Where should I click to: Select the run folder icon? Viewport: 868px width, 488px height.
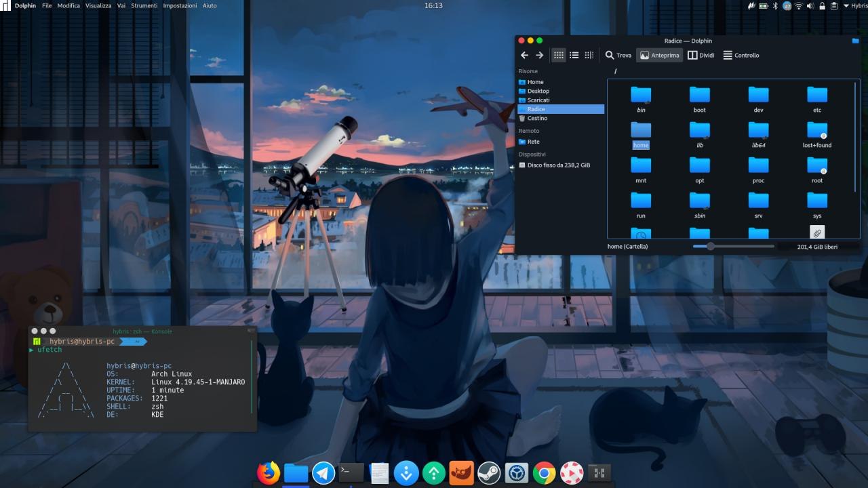pos(641,201)
